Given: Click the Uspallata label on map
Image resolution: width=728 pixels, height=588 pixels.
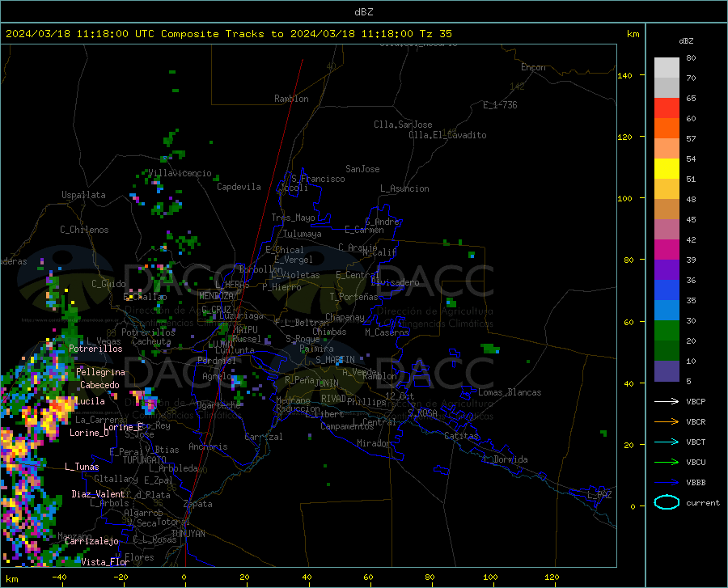Looking at the screenshot, I should (83, 195).
